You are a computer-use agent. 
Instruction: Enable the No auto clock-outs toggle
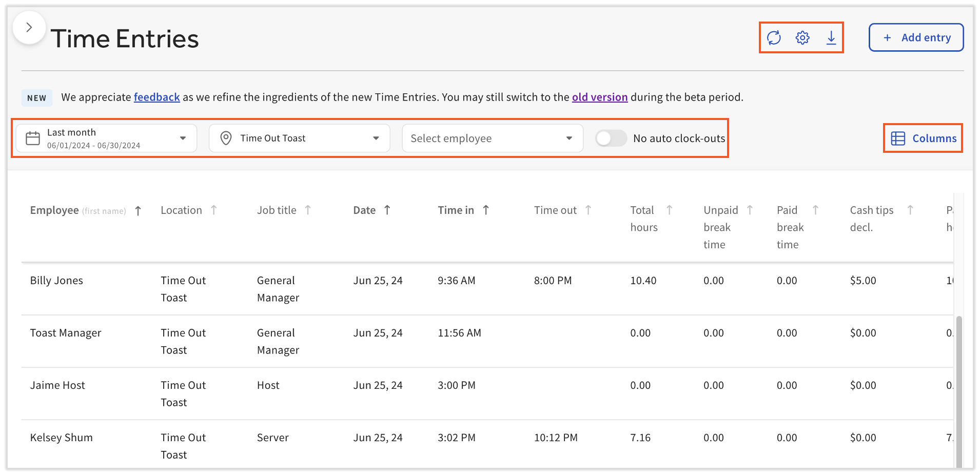click(x=611, y=138)
